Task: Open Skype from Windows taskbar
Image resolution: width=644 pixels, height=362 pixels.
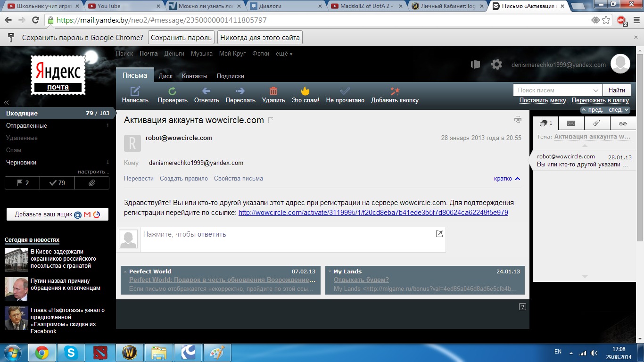Action: coord(71,352)
